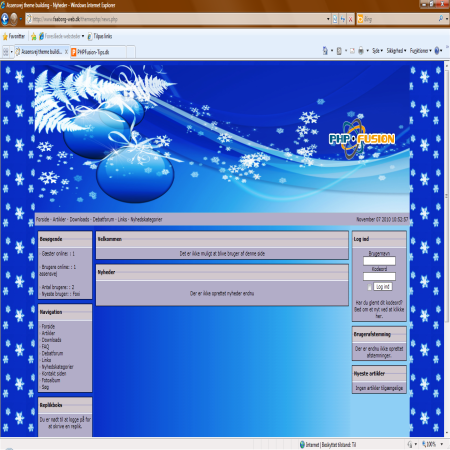This screenshot has height=450, width=450.
Task: Click the Feeds icon in command bar
Action: coord(339,51)
